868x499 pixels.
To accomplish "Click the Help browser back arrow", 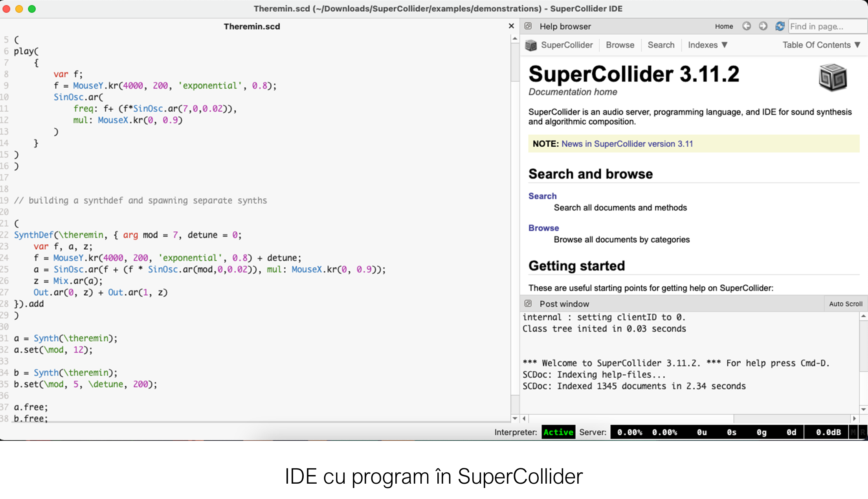I will [746, 26].
